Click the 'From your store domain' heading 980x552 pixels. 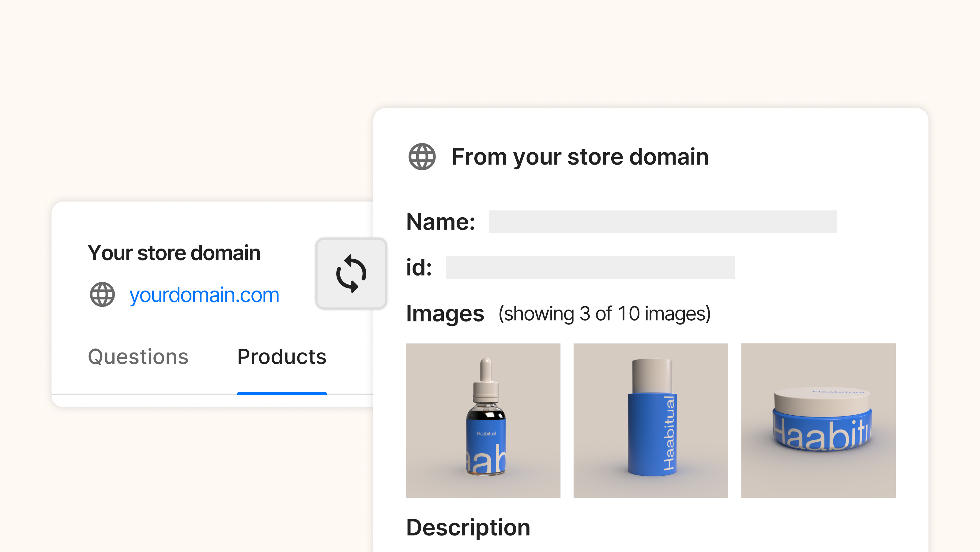click(580, 156)
